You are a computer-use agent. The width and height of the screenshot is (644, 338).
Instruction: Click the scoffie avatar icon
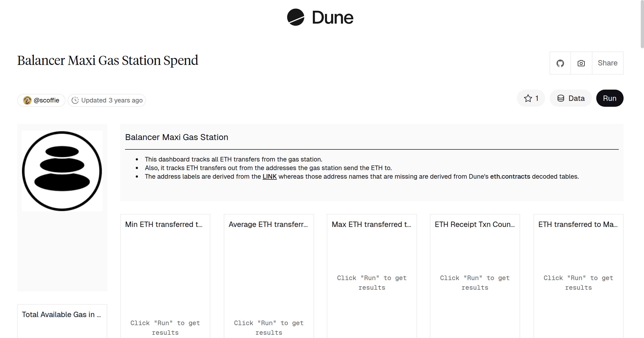(27, 100)
